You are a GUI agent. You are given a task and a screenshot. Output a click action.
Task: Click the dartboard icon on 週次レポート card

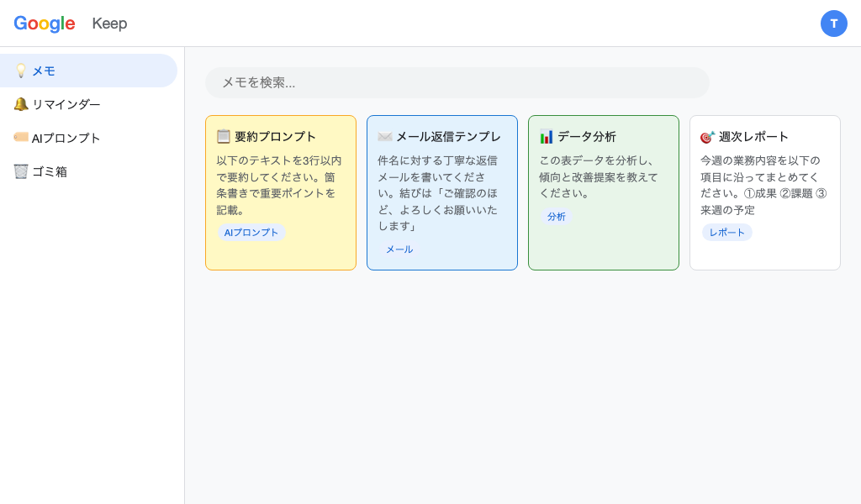click(x=707, y=136)
